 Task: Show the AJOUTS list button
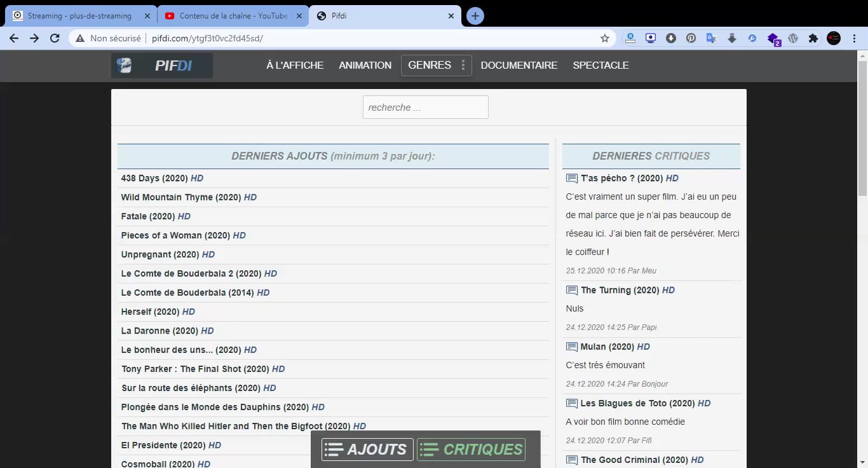tap(367, 450)
